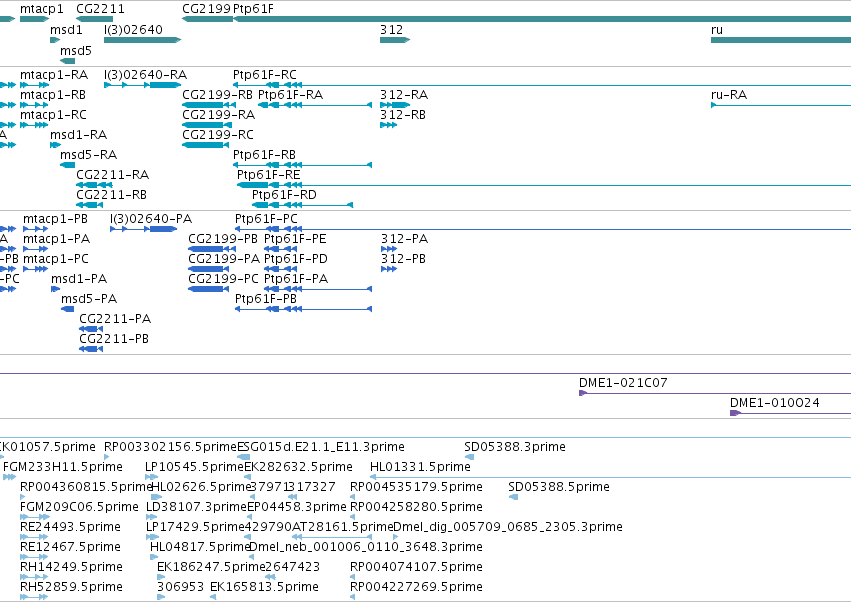Viewport: 851px width, 602px height.
Task: Select the l(3)02640-RA transcript label
Action: [145, 75]
